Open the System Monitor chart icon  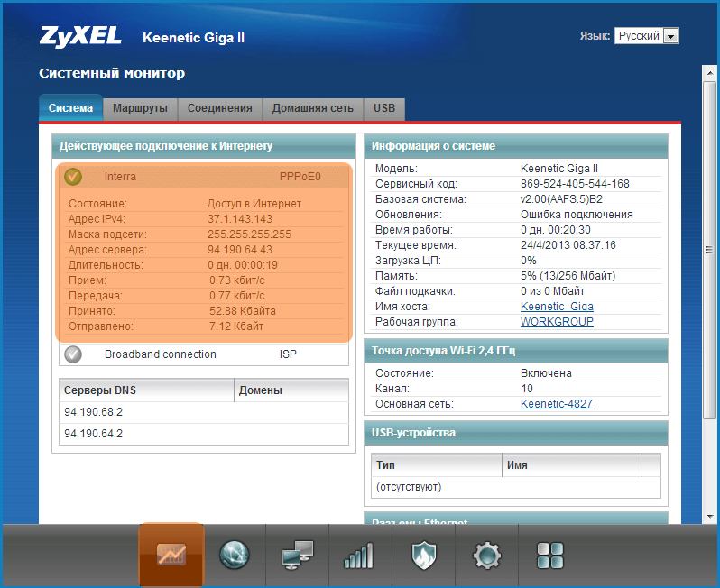point(171,555)
